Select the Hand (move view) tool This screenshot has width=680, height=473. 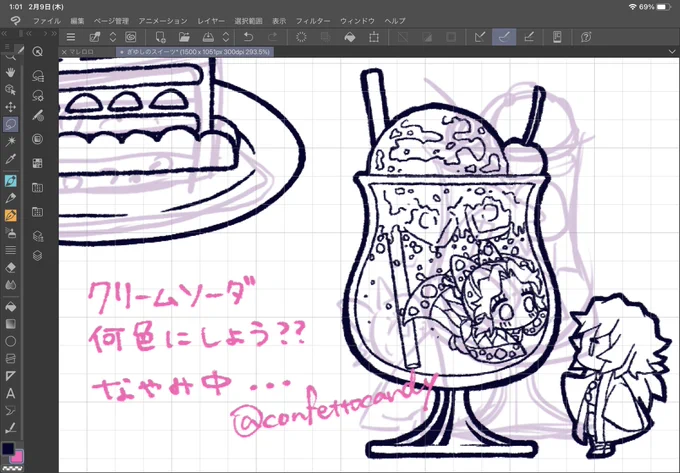click(10, 72)
